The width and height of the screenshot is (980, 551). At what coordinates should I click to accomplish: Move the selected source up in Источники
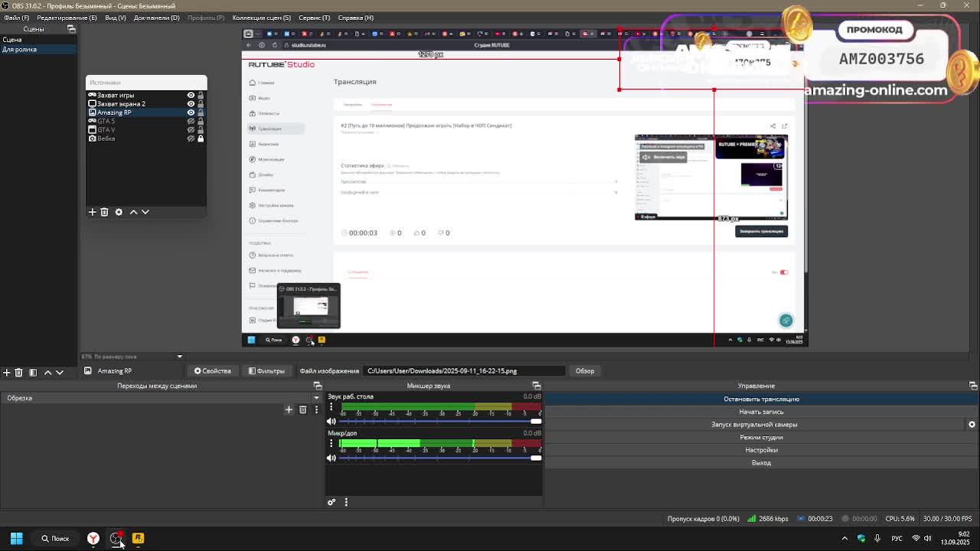coord(133,212)
